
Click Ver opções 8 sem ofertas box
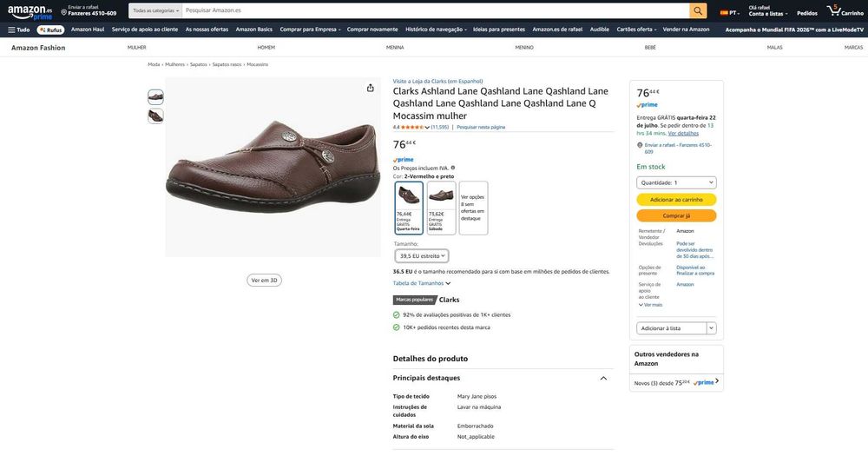[x=473, y=208]
